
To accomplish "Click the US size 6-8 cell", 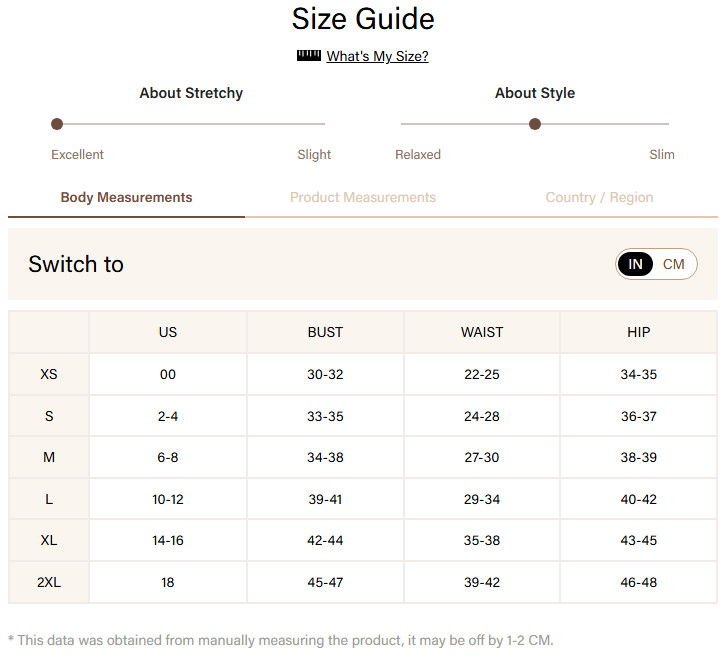I will tap(168, 457).
